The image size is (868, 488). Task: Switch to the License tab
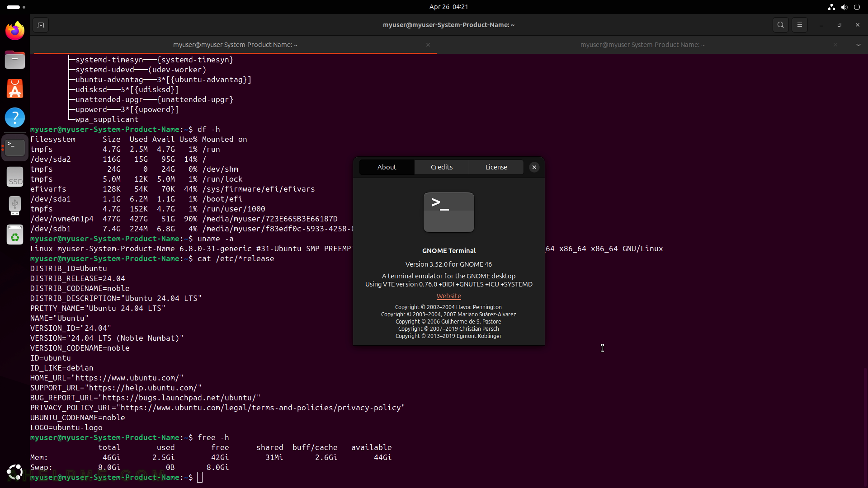pyautogui.click(x=496, y=167)
